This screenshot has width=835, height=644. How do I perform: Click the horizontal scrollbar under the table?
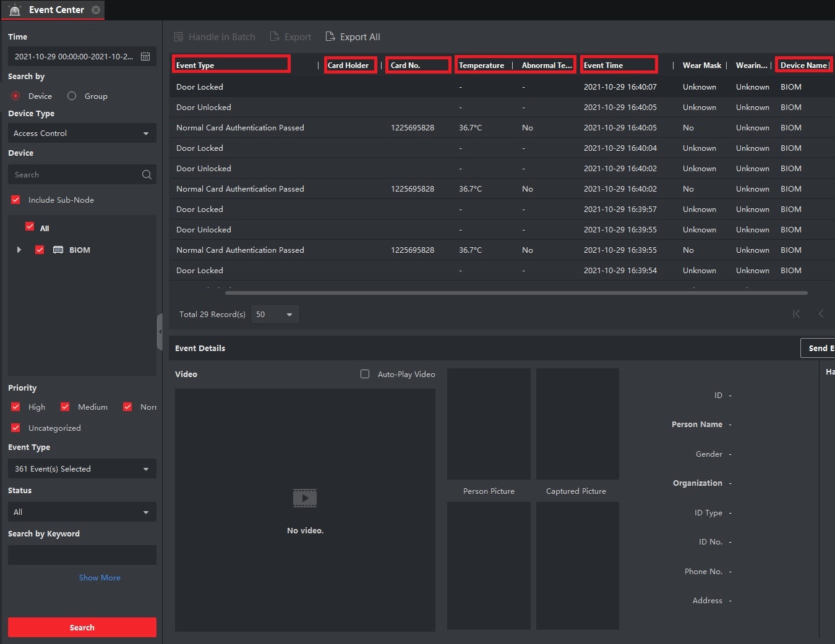tap(516, 293)
